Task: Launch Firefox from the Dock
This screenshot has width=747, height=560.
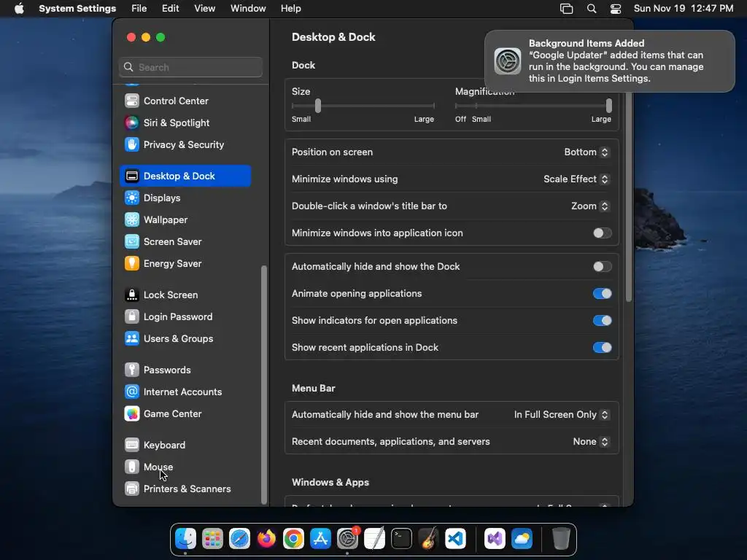Action: pyautogui.click(x=266, y=539)
